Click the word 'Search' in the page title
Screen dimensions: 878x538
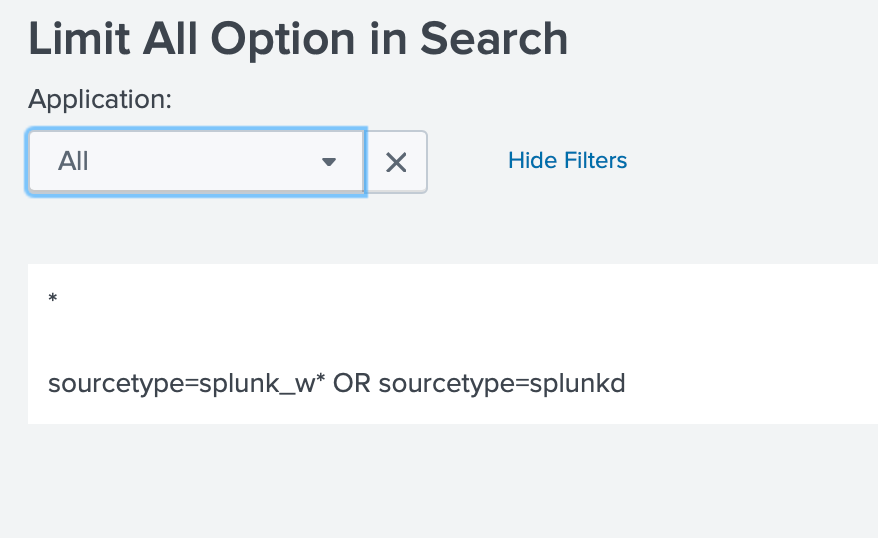[494, 39]
